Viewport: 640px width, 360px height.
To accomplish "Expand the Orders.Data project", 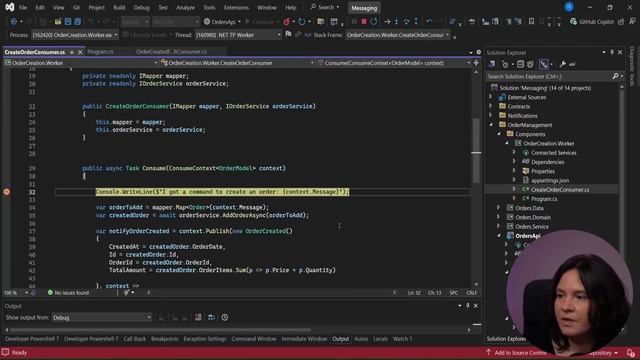I will tap(499, 208).
